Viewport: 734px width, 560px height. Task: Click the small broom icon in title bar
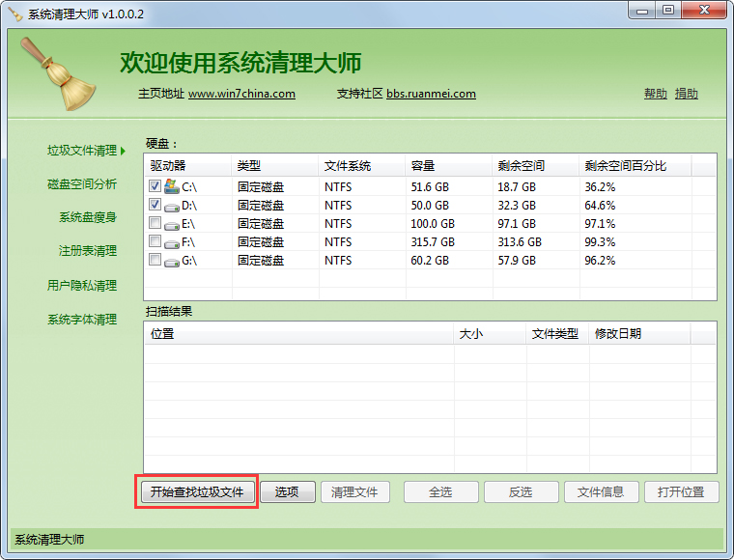(x=15, y=14)
